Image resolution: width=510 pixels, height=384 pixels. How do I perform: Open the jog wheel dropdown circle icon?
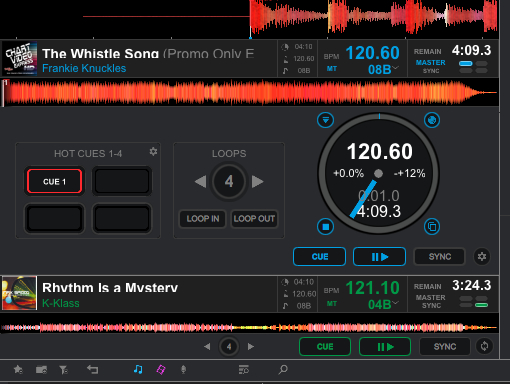pyautogui.click(x=326, y=120)
